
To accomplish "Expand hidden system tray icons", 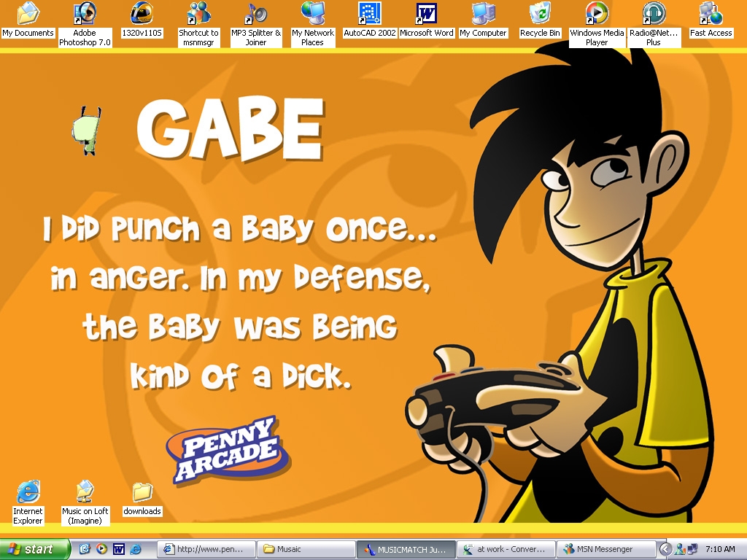I will coord(665,549).
